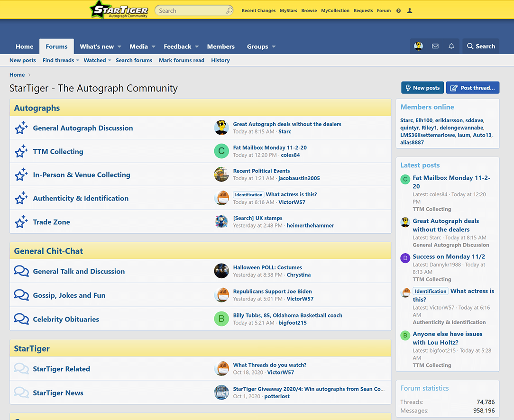Click star icon beside TTM Collecting
Image resolution: width=514 pixels, height=420 pixels.
point(21,151)
